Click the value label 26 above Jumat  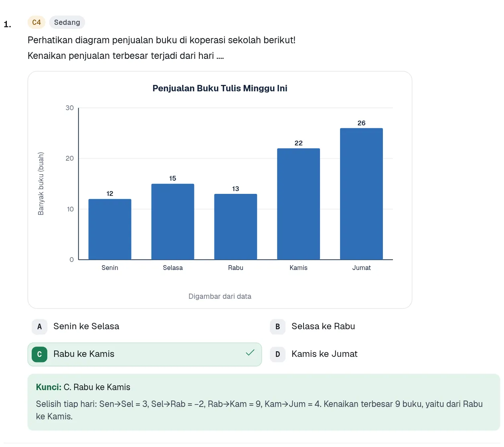tap(361, 123)
